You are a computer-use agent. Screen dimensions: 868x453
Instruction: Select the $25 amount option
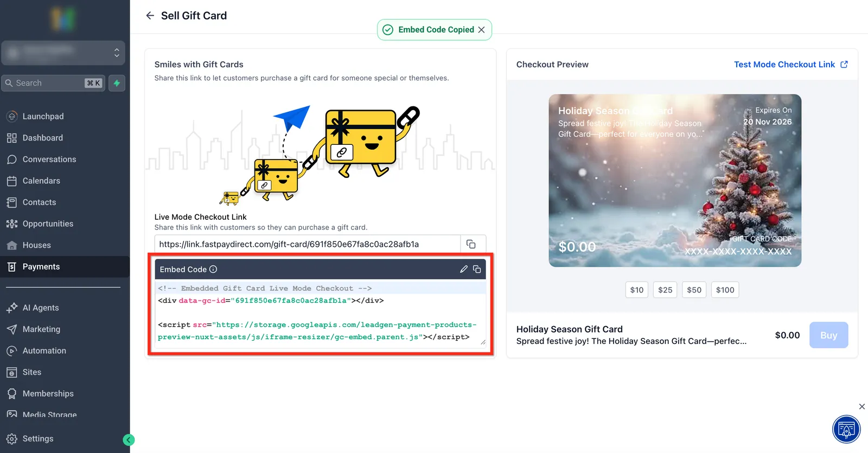click(x=665, y=290)
